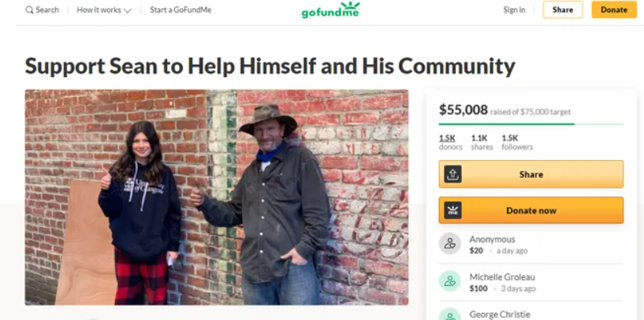Click the crown icon on Donate now
Image resolution: width=644 pixels, height=320 pixels.
pyautogui.click(x=452, y=210)
